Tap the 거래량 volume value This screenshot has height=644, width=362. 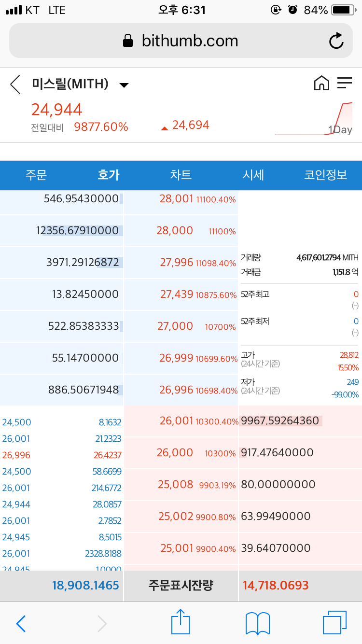point(327,258)
